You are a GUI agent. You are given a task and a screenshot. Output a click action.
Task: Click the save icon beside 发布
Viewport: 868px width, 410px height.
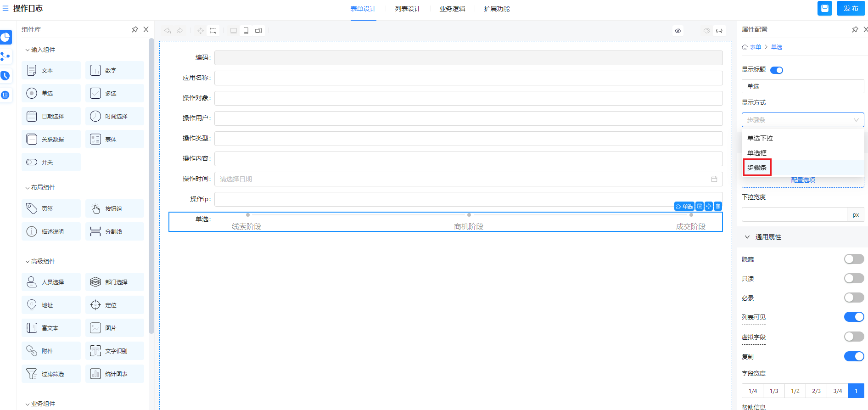824,8
